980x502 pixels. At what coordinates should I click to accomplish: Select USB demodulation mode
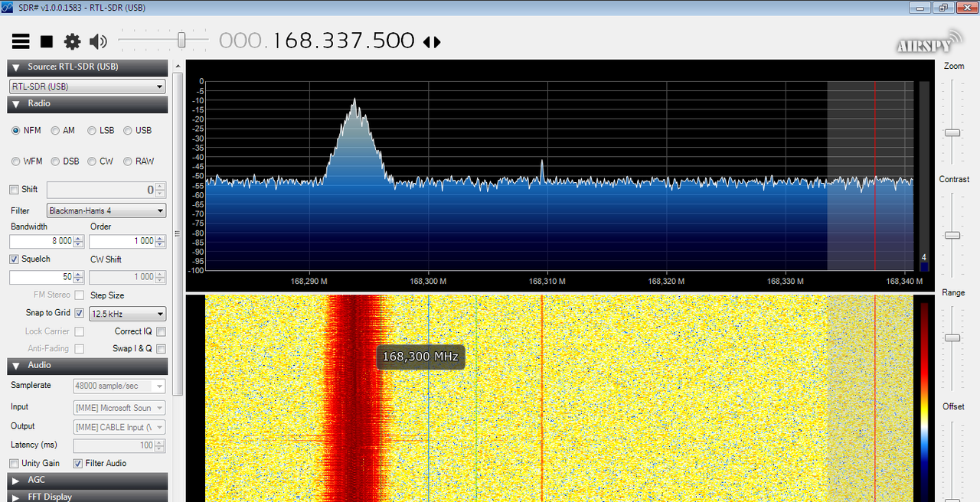point(137,131)
